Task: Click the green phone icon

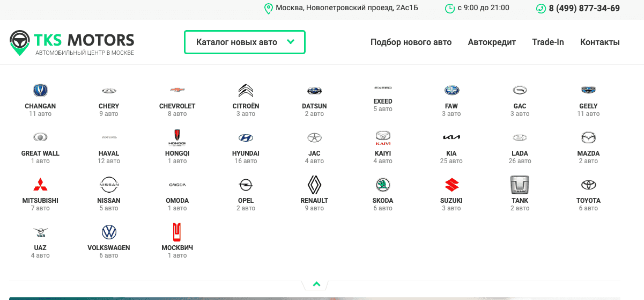Action: pyautogui.click(x=541, y=9)
